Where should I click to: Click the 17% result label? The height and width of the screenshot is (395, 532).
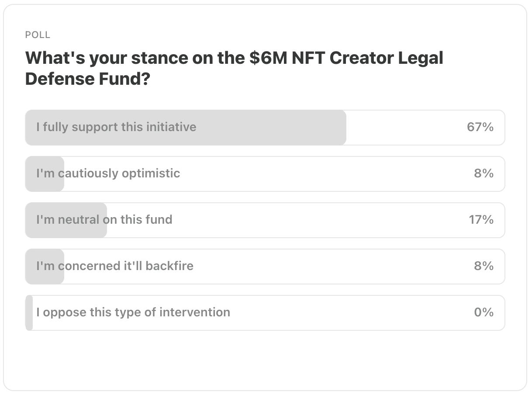481,220
